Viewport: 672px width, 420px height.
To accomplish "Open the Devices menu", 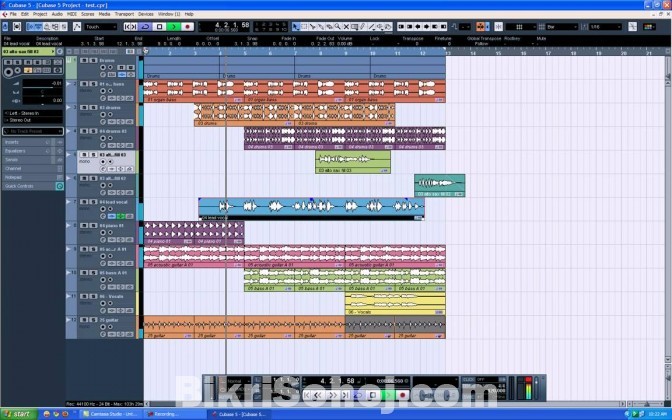I will pos(146,14).
